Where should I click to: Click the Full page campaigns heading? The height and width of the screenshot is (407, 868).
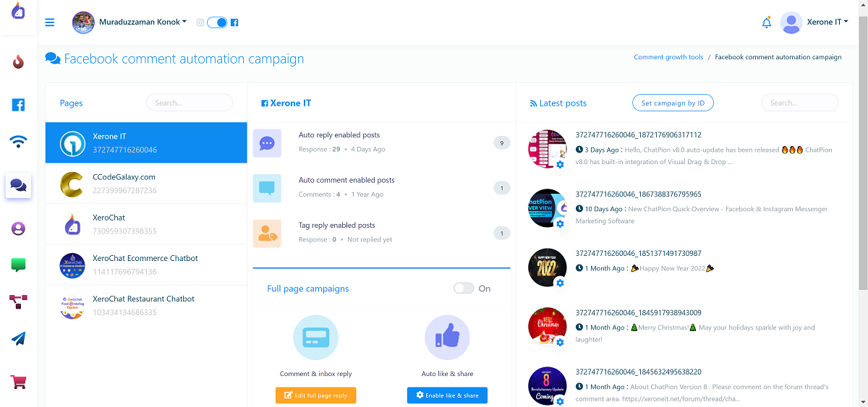[x=308, y=288]
